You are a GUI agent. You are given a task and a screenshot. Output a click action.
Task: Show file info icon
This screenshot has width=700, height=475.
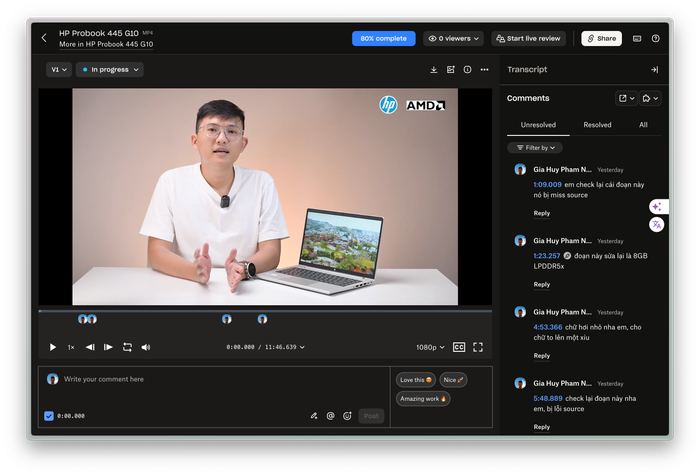[467, 70]
